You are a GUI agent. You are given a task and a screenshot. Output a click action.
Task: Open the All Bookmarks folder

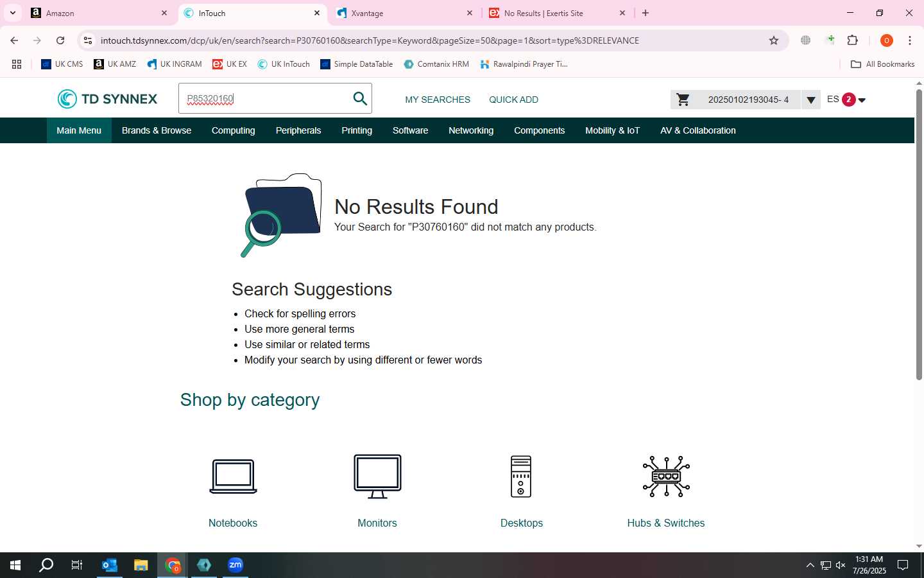882,64
